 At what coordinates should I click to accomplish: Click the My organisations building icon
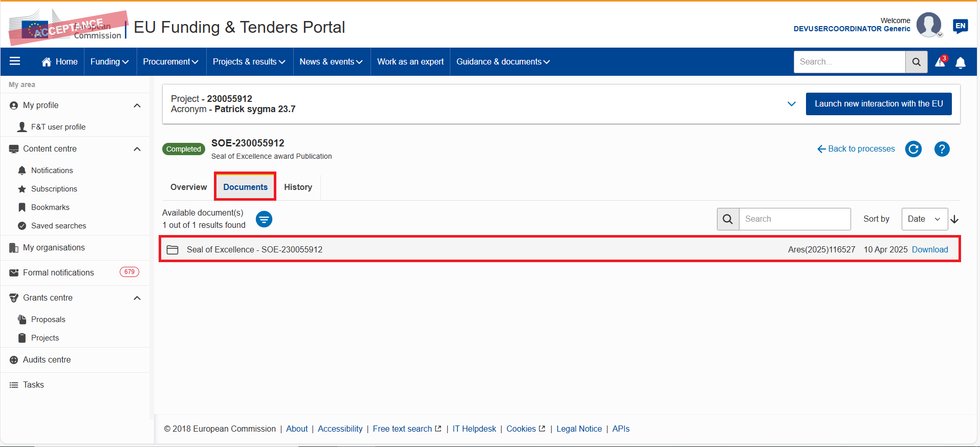tap(14, 248)
